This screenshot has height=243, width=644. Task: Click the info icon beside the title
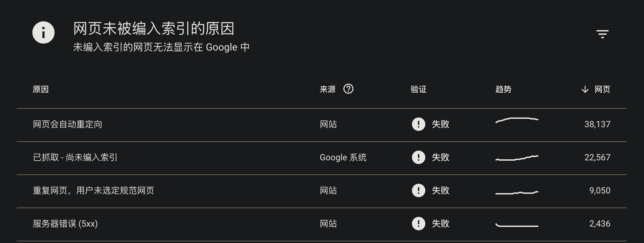[x=43, y=32]
